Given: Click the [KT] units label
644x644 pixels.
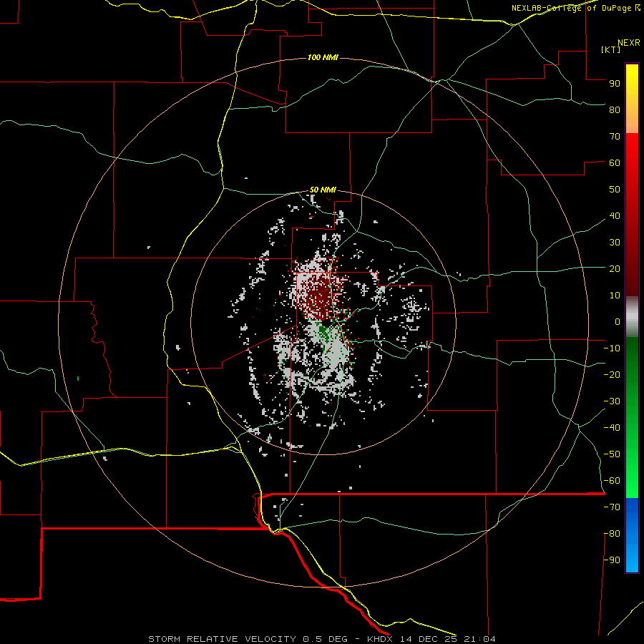Looking at the screenshot, I should tap(610, 49).
